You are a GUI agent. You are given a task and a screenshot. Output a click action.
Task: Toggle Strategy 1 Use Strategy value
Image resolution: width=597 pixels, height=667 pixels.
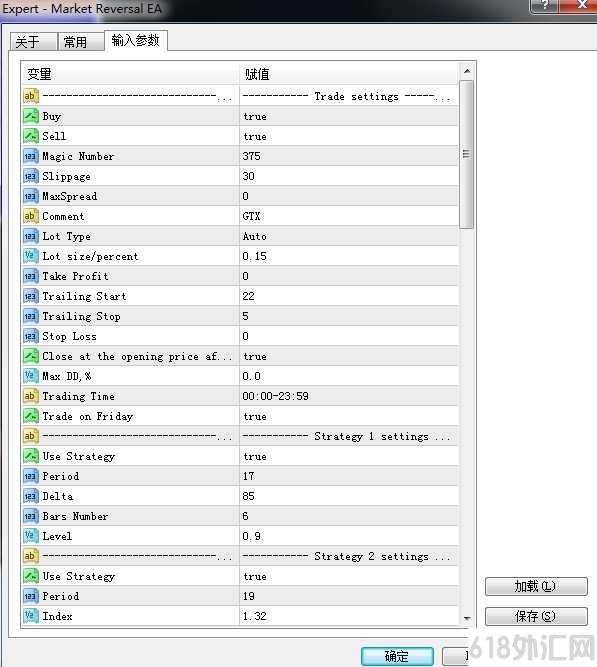(x=349, y=456)
